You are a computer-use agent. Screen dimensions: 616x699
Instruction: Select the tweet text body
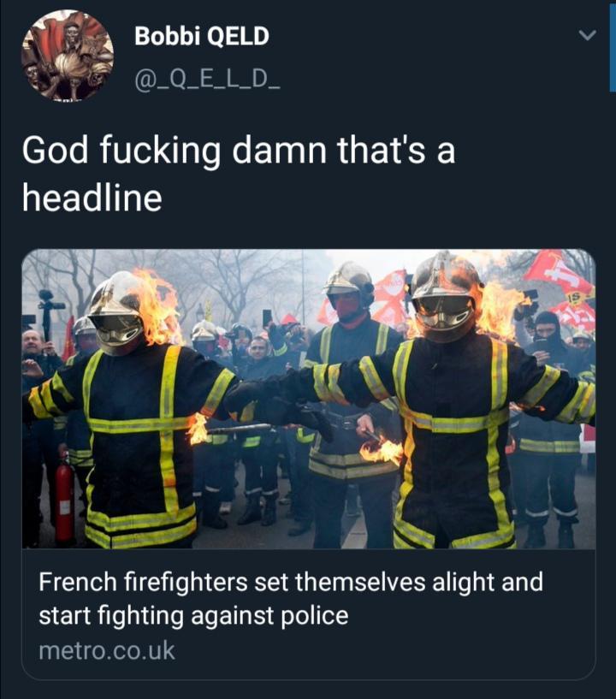coord(239,174)
